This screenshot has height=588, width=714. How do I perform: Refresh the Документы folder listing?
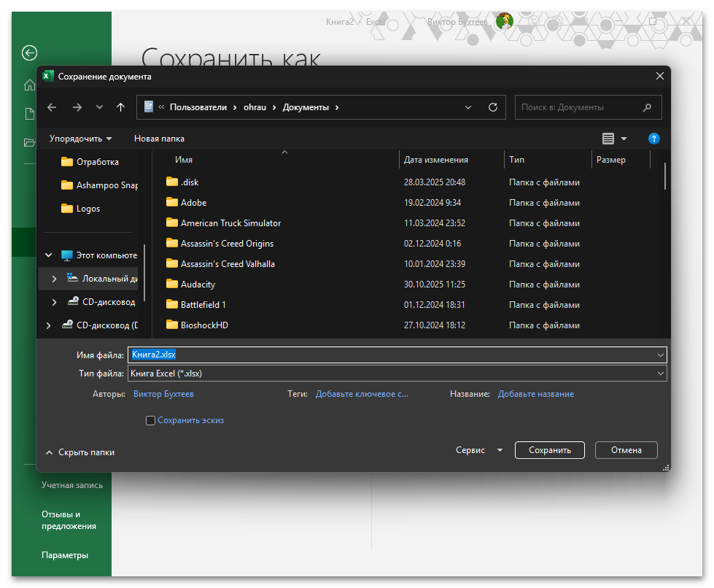[493, 107]
